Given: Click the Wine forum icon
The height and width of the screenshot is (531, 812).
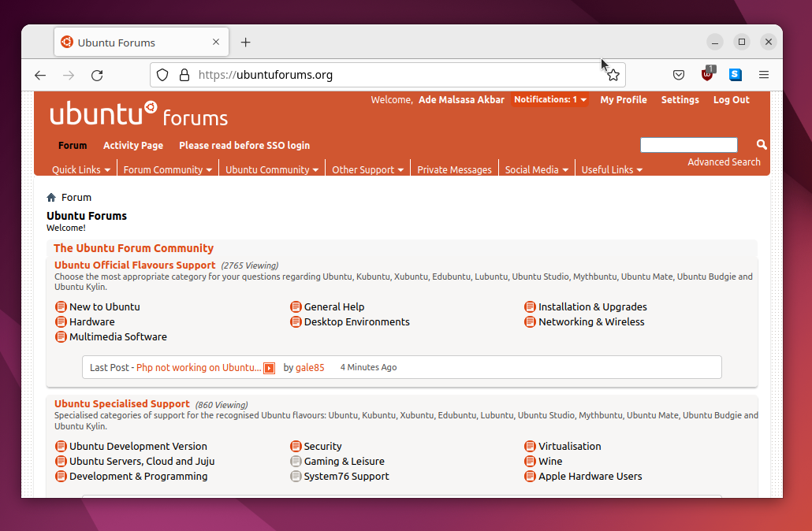Looking at the screenshot, I should (x=530, y=461).
